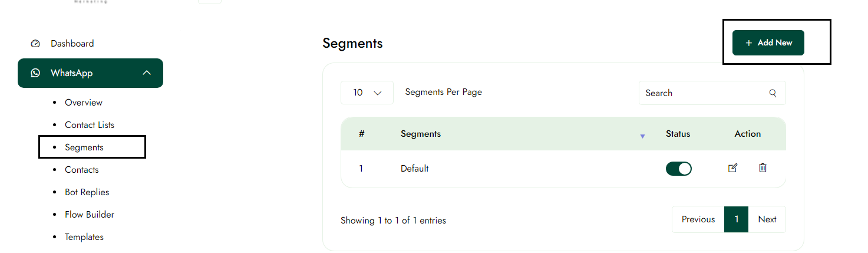868x253 pixels.
Task: Click the Next pagination button
Action: 767,219
